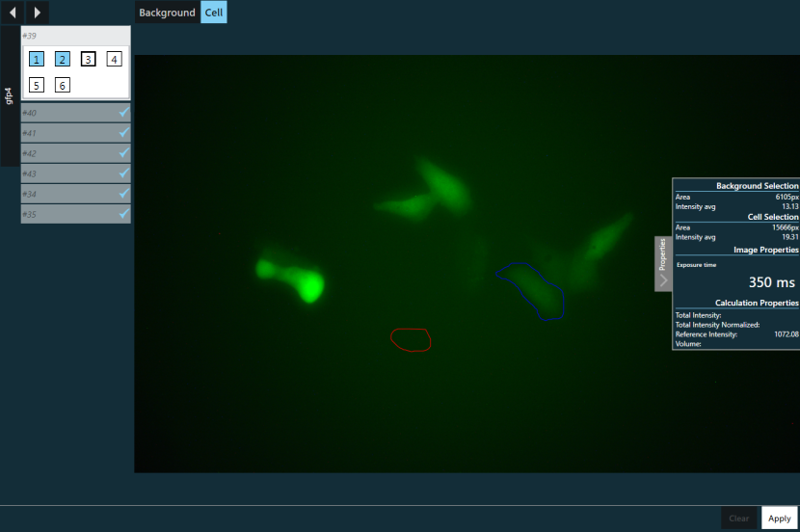Click cell intensity avg value 19.31
The height and width of the screenshot is (532, 800).
pos(789,237)
